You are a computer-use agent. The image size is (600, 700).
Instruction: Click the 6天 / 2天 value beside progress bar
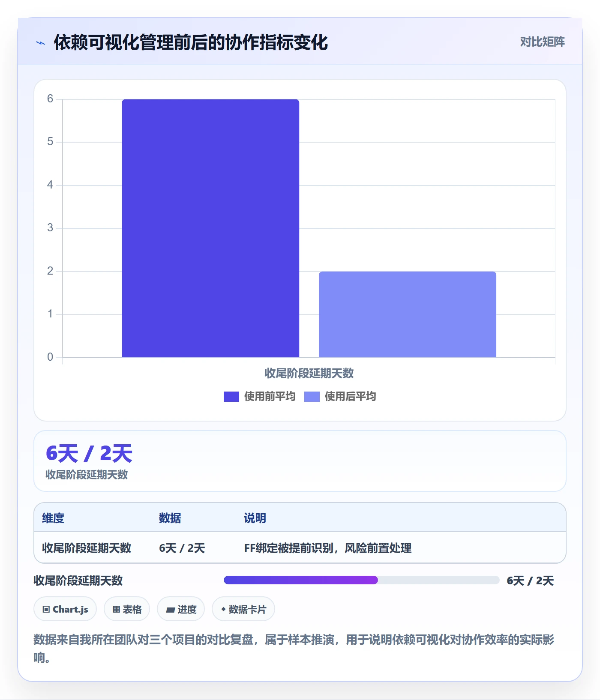click(530, 580)
